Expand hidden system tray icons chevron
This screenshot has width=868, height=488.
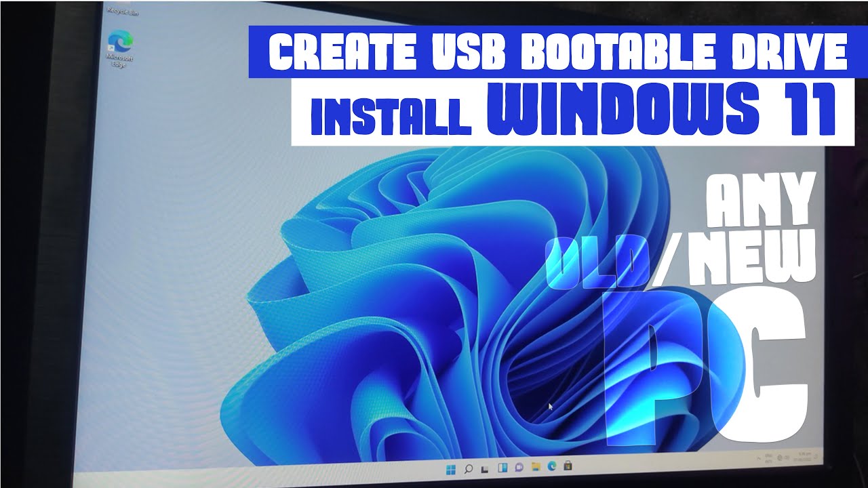point(758,459)
